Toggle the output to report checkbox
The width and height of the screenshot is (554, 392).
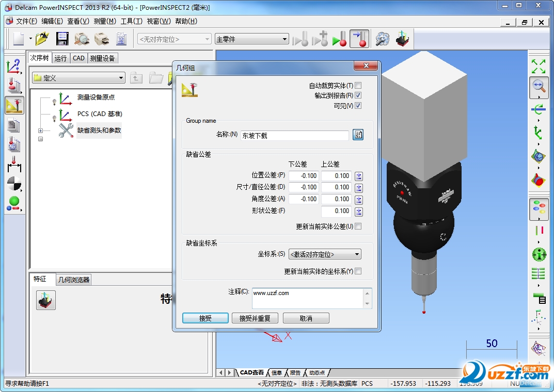358,95
